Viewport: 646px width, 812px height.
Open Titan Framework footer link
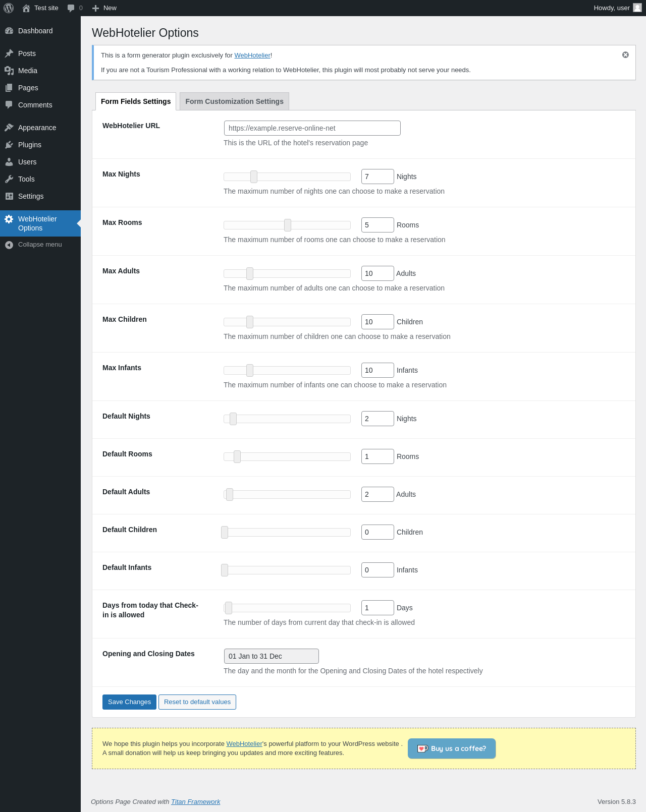click(196, 802)
